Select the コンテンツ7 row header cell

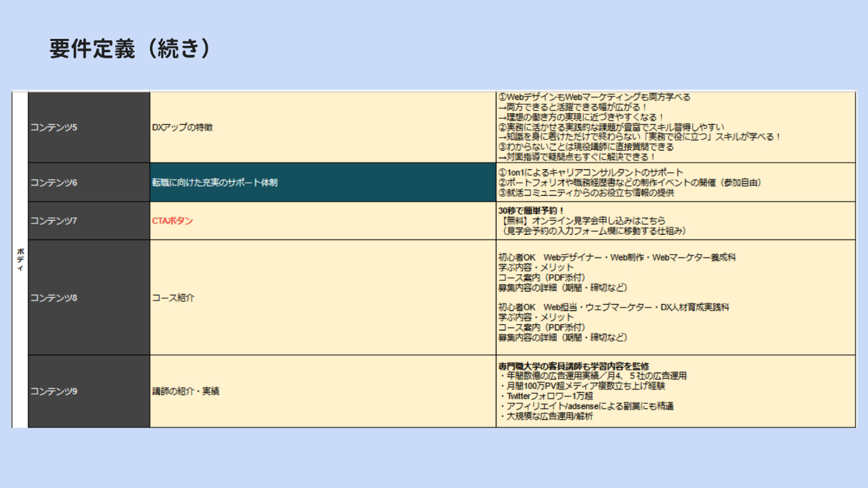coord(88,221)
